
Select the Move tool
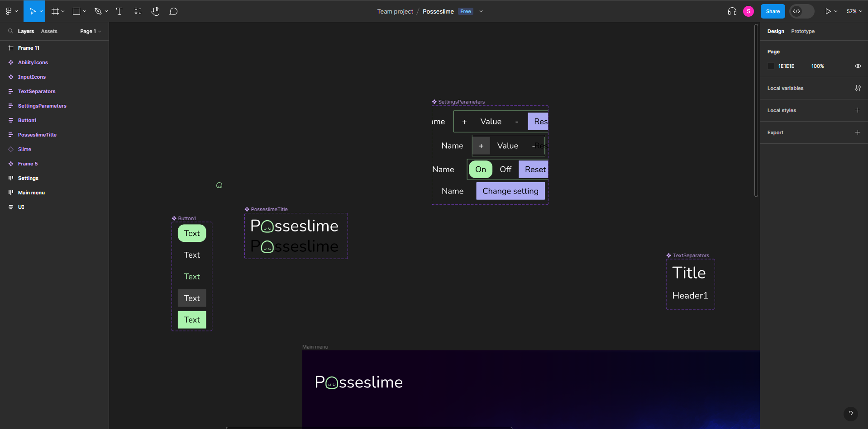33,11
